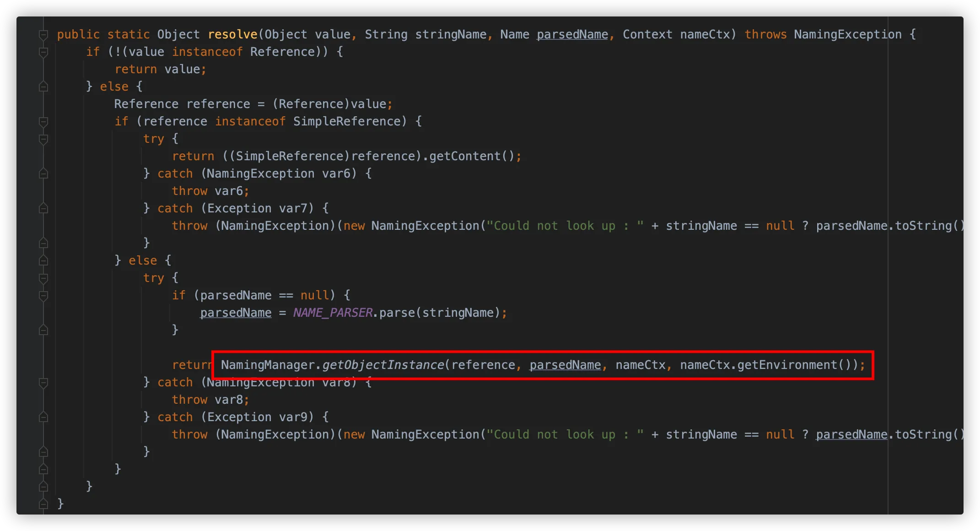Click fold end marker closing the parsedName null check
The height and width of the screenshot is (531, 980).
[x=43, y=330]
